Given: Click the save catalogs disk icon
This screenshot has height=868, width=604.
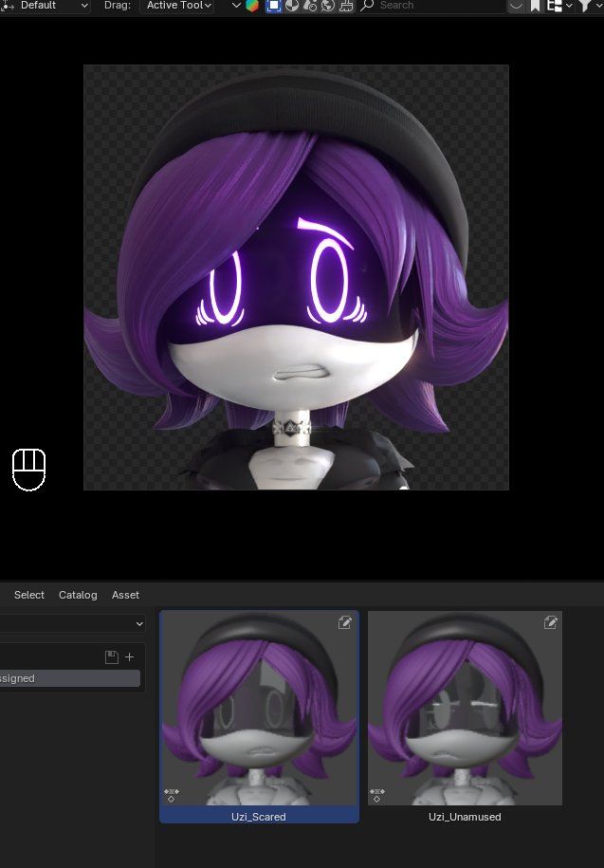Looking at the screenshot, I should (x=112, y=657).
